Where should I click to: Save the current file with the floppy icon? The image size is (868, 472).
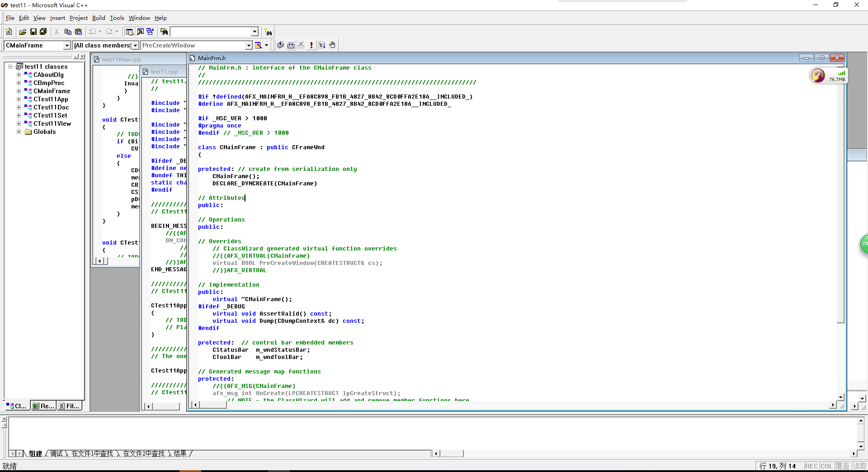[x=33, y=32]
